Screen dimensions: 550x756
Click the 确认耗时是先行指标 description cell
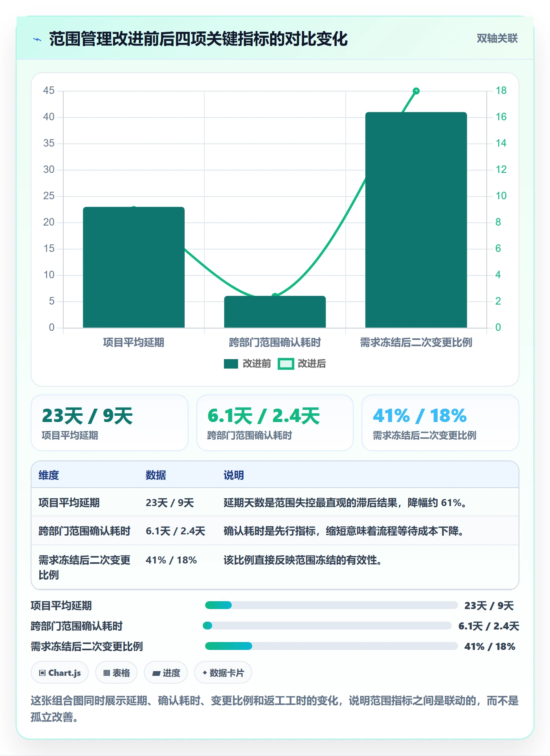[x=344, y=531]
